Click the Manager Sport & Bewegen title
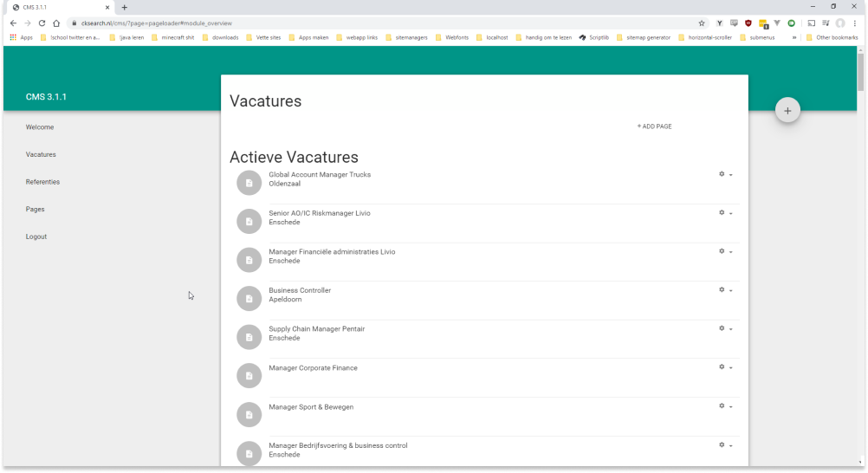This screenshot has width=868, height=473. [x=311, y=407]
